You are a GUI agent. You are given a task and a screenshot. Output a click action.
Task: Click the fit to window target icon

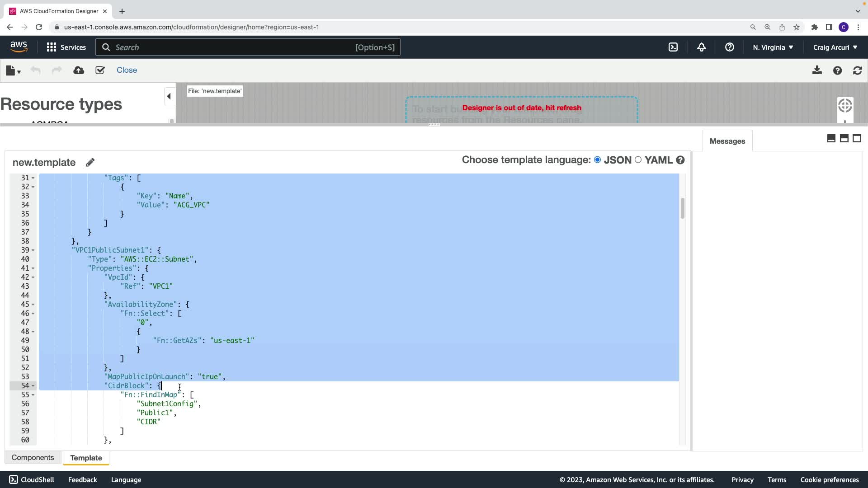point(844,106)
